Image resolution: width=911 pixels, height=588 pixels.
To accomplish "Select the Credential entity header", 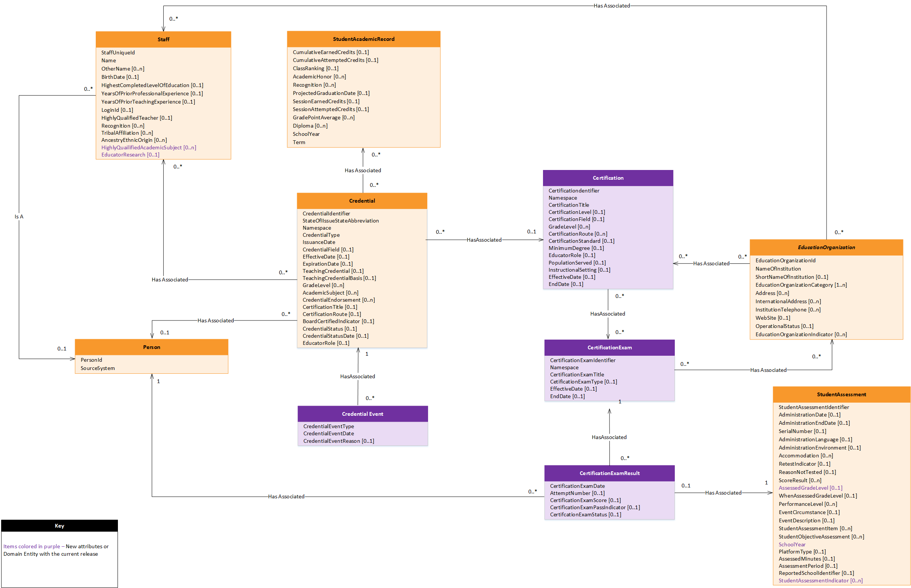I will (x=362, y=200).
